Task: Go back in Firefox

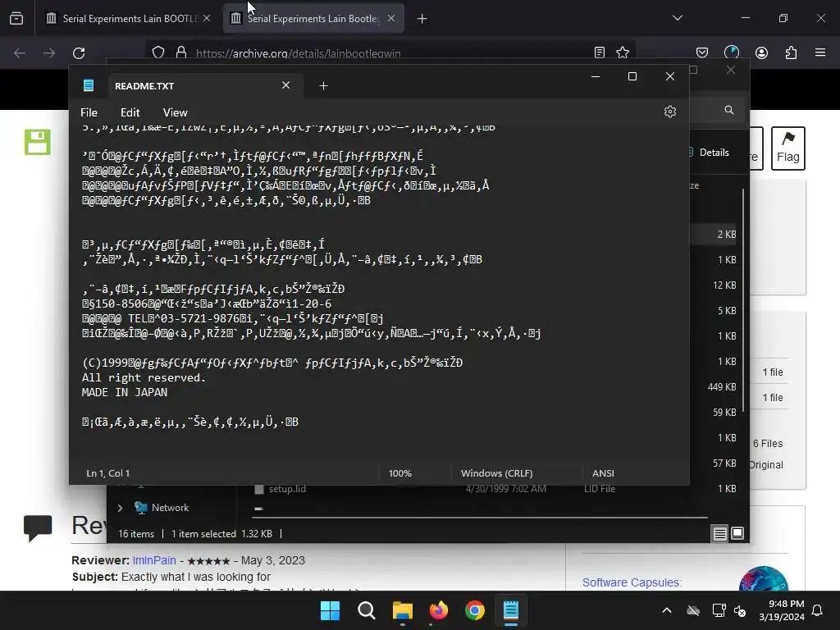Action: pyautogui.click(x=20, y=53)
